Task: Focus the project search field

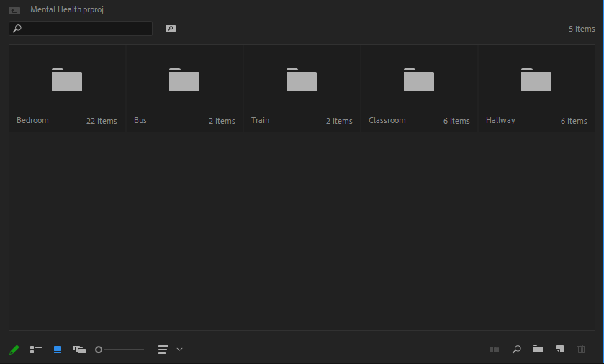Action: (x=81, y=29)
